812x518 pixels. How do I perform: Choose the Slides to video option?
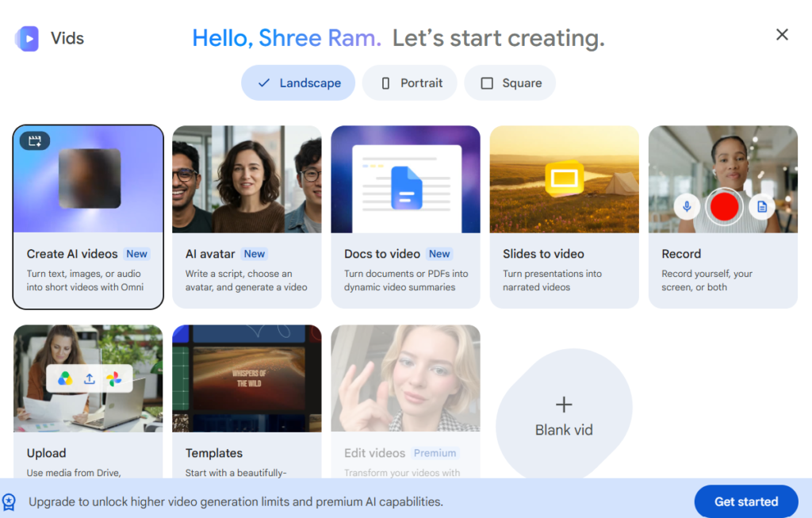[x=565, y=217]
